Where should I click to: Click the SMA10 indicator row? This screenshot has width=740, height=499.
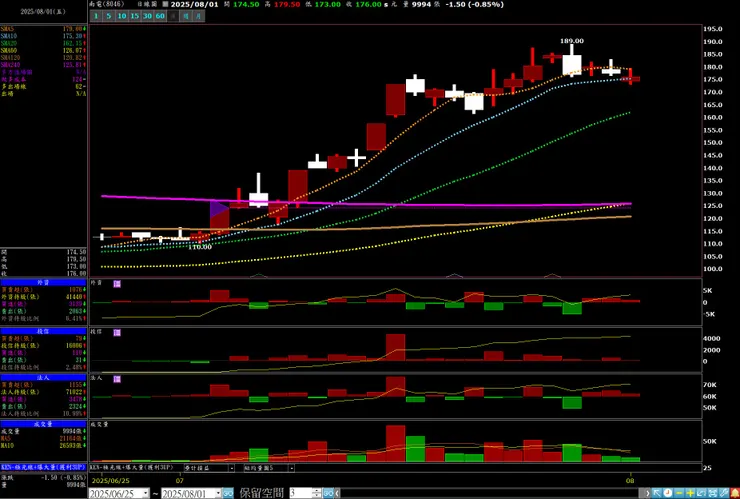[x=43, y=36]
